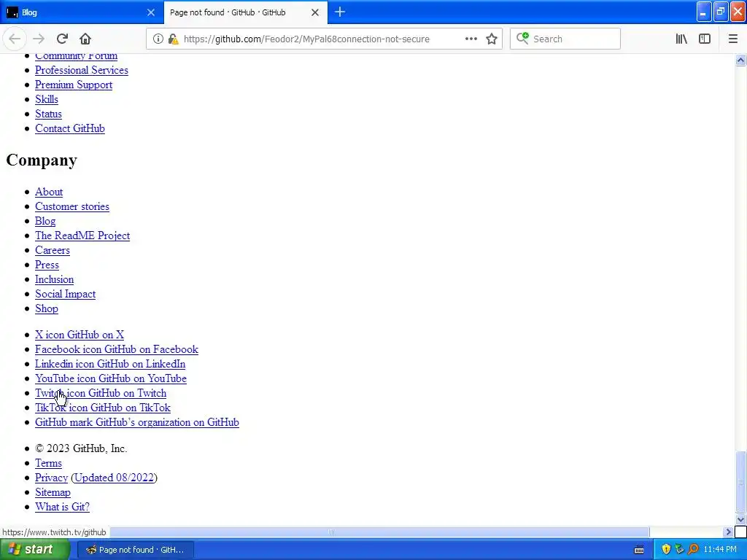Open the Updated 08/2022 link
The width and height of the screenshot is (747, 560).
click(114, 478)
